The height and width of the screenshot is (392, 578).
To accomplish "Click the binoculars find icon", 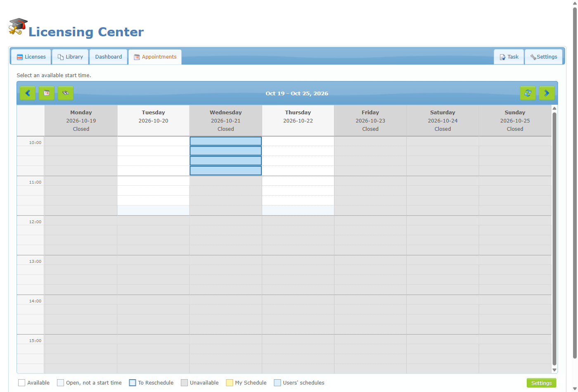I will pyautogui.click(x=66, y=93).
